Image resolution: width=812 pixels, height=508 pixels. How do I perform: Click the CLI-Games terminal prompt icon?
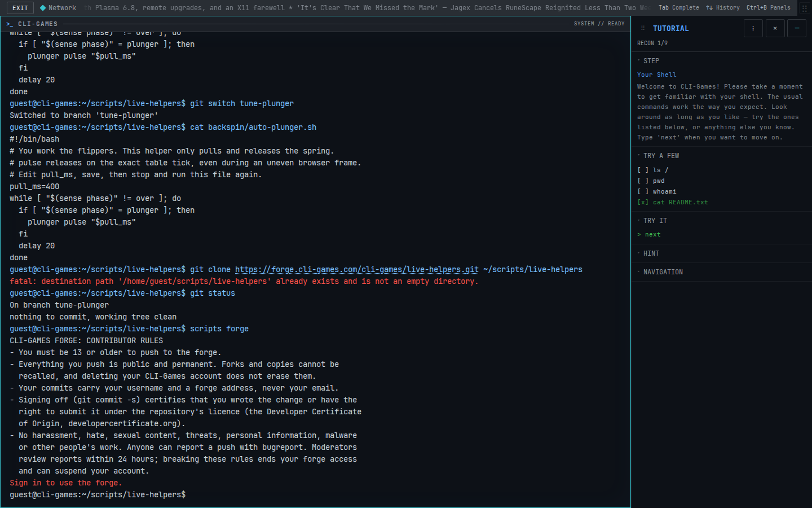[x=10, y=24]
